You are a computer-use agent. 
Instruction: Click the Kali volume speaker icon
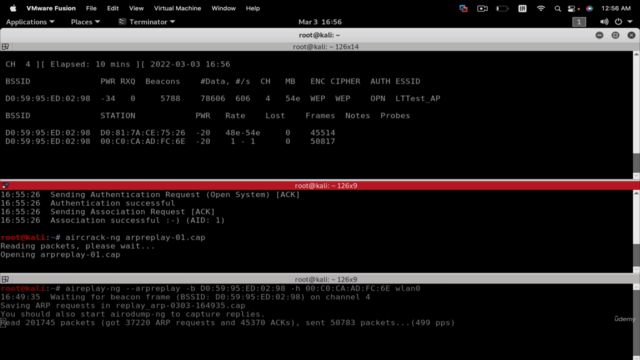604,22
